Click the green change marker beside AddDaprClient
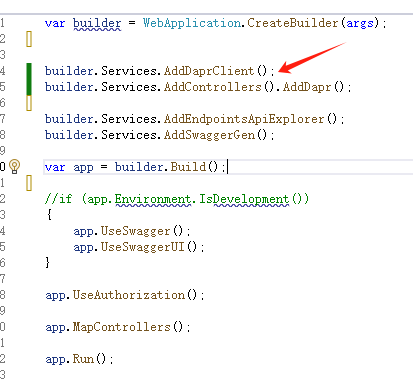This screenshot has height=379, width=413. click(x=29, y=79)
